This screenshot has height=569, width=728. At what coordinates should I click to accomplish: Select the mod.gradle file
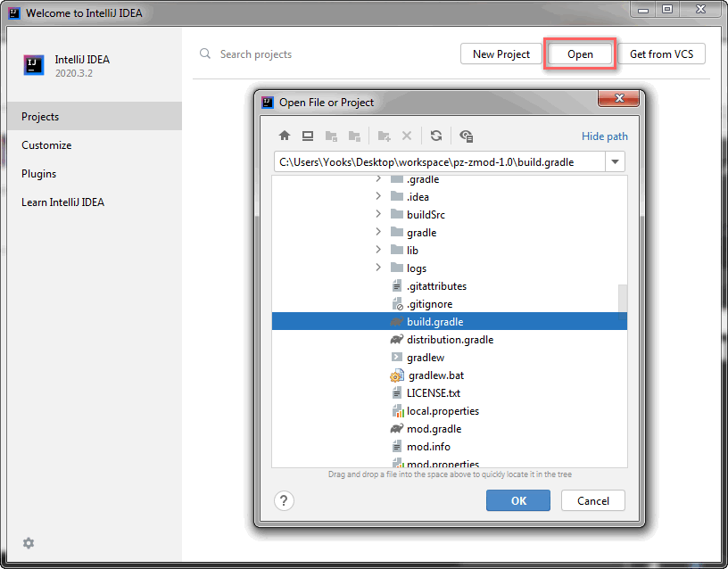pyautogui.click(x=450, y=428)
